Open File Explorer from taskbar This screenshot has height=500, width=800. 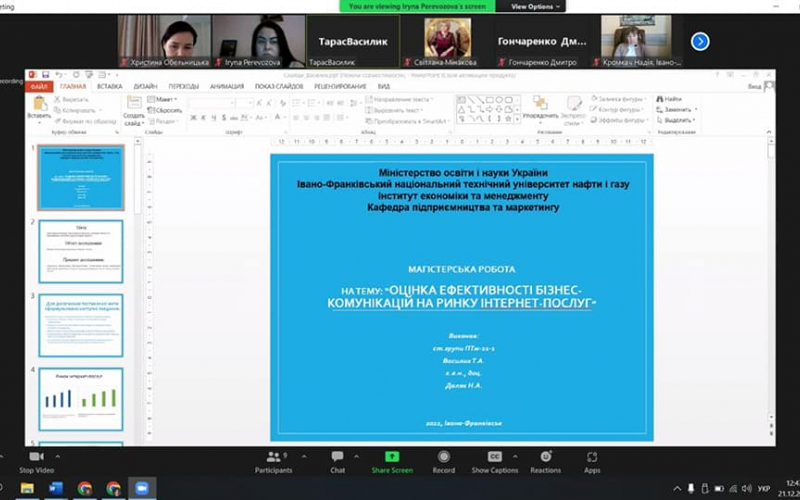click(27, 488)
